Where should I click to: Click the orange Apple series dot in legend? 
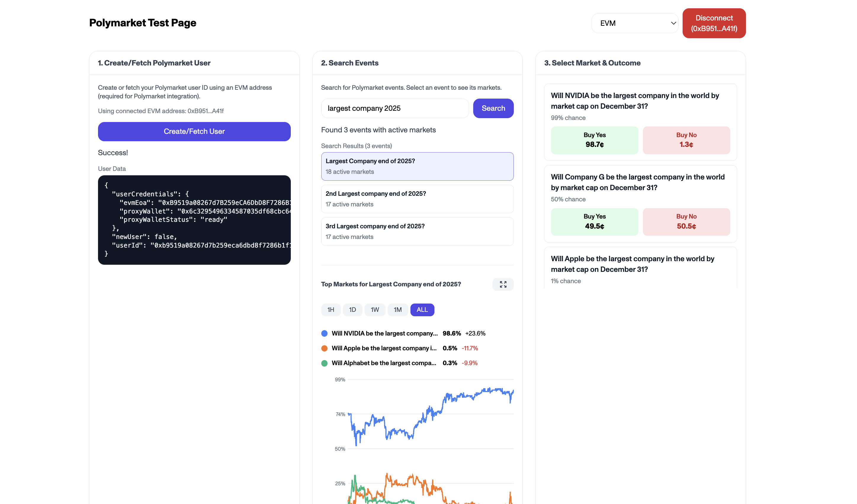click(x=325, y=348)
